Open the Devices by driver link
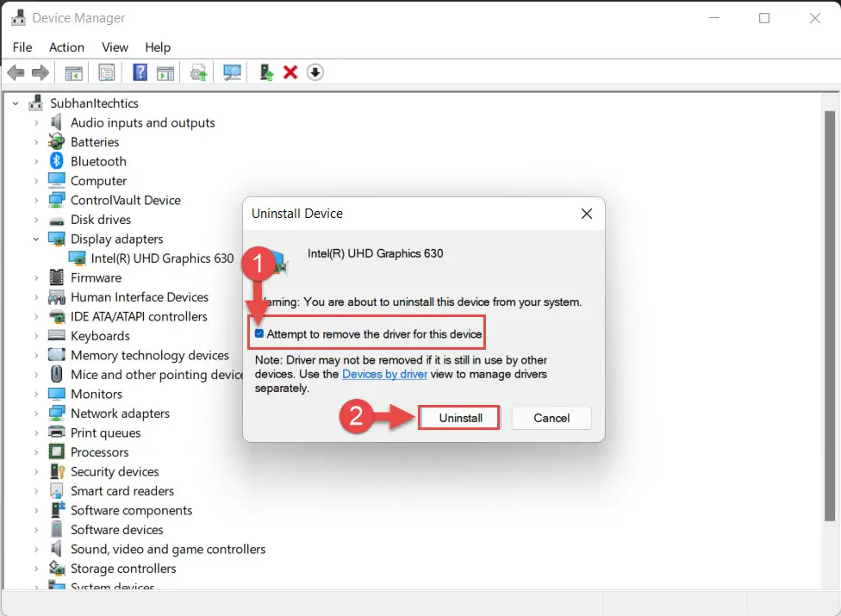 pos(384,374)
